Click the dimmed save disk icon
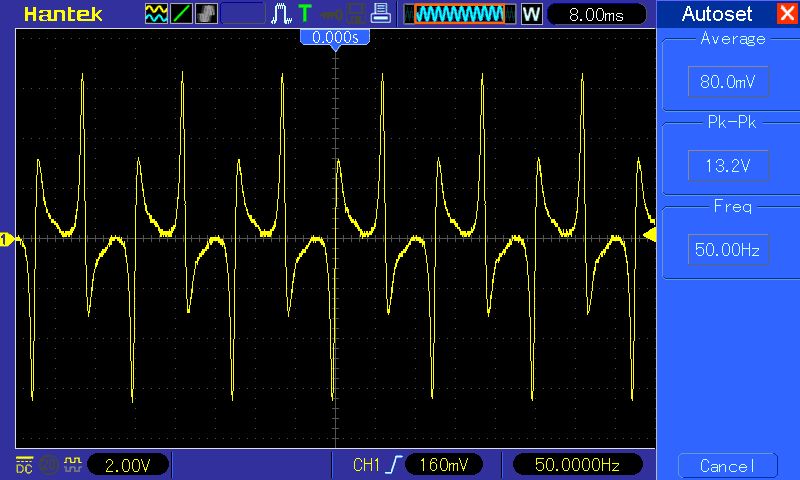 [356, 14]
